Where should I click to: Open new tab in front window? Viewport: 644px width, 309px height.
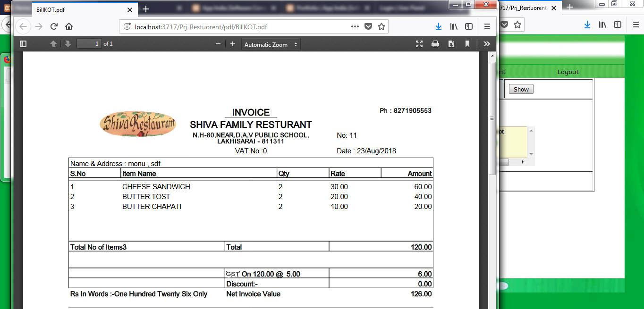146,9
